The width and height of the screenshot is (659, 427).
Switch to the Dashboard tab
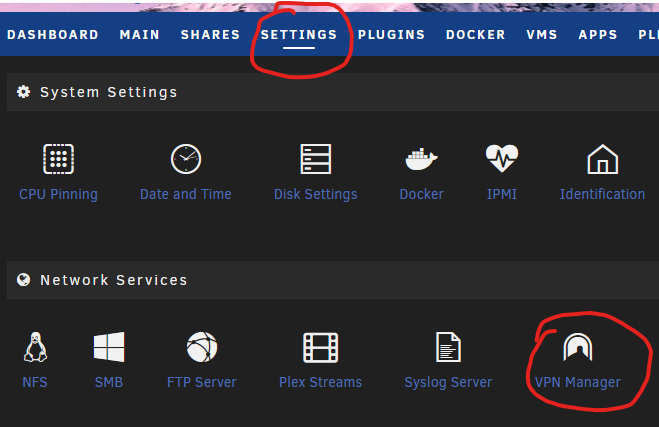(53, 34)
